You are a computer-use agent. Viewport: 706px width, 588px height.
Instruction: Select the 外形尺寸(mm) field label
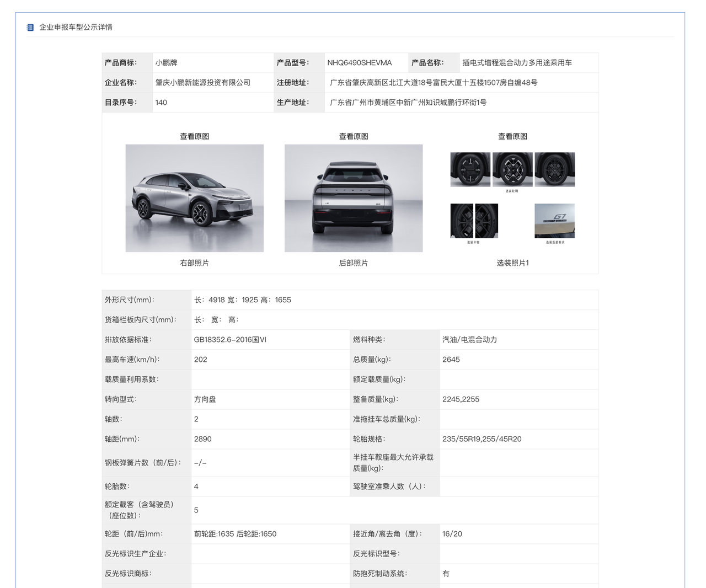point(130,300)
